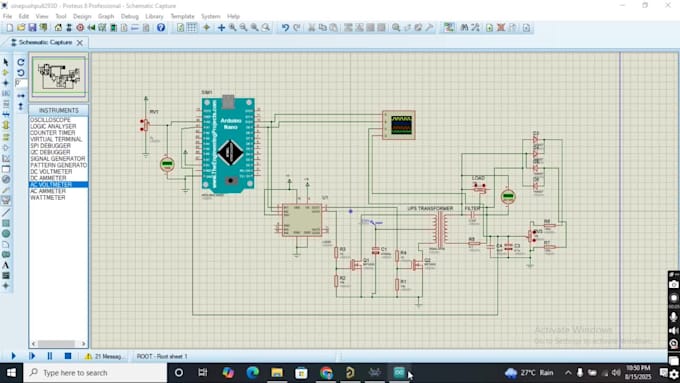The height and width of the screenshot is (383, 680).
Task: Click the Play simulation button
Action: [13, 356]
